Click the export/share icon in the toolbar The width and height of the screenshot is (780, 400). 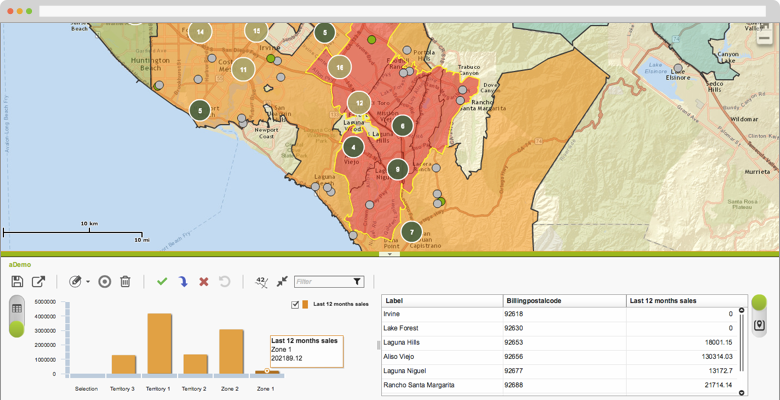39,282
